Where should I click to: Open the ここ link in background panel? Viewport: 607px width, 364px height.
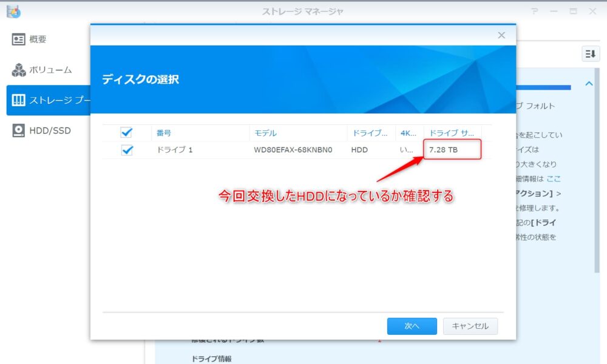[554, 179]
